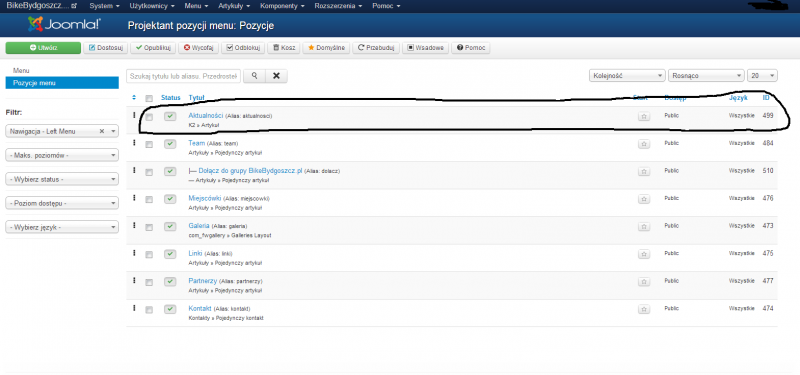
Task: Select the Team row checkbox
Action: point(149,145)
